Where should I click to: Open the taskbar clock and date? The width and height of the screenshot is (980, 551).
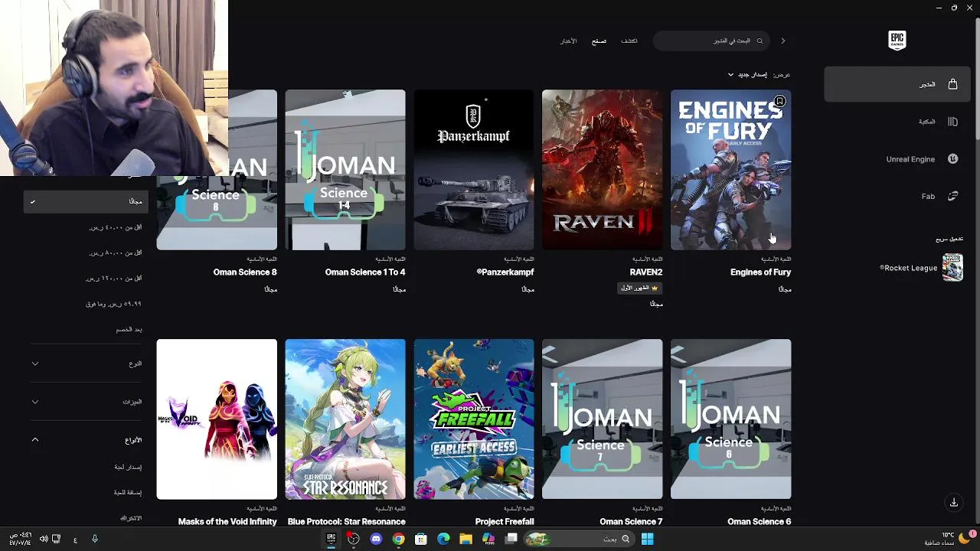20,539
